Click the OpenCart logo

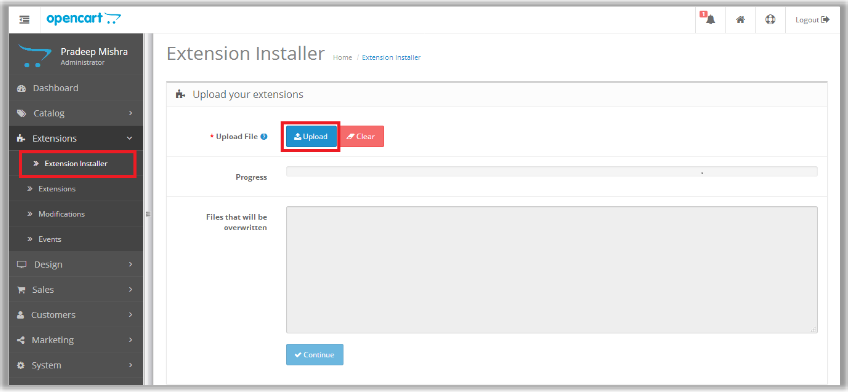click(x=83, y=19)
